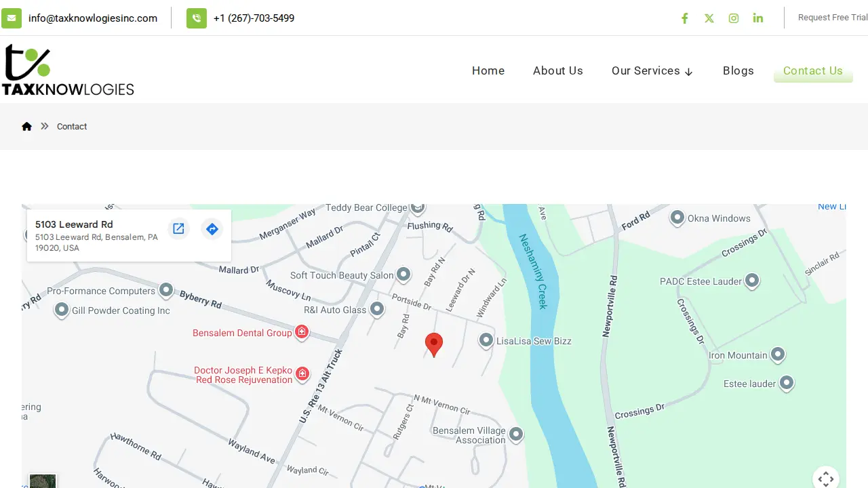This screenshot has width=868, height=488.
Task: Open the Facebook social icon
Action: (x=685, y=18)
